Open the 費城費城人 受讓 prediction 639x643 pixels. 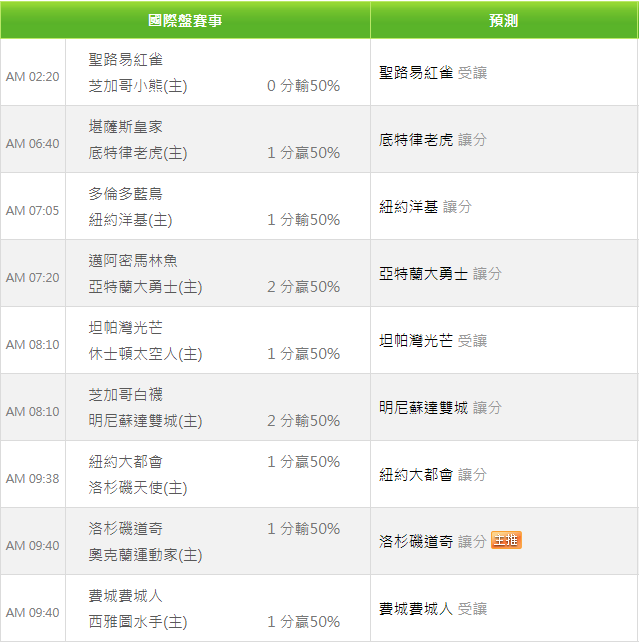pyautogui.click(x=433, y=609)
